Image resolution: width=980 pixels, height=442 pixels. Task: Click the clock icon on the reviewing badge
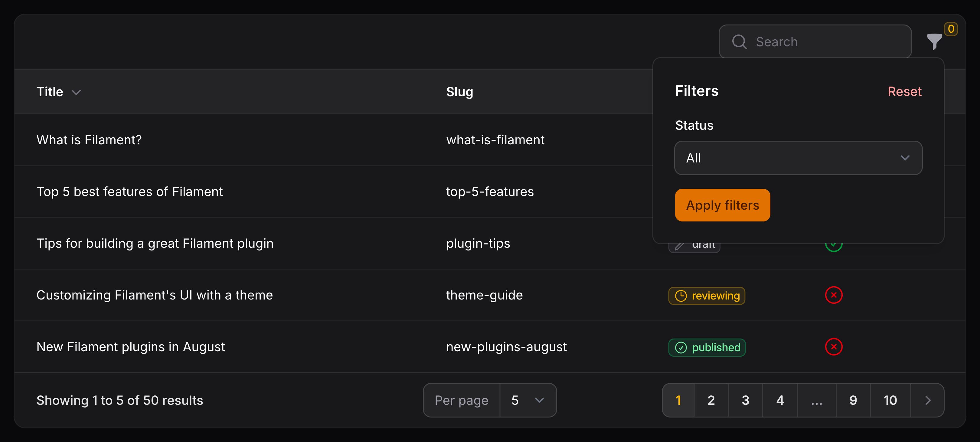point(681,296)
